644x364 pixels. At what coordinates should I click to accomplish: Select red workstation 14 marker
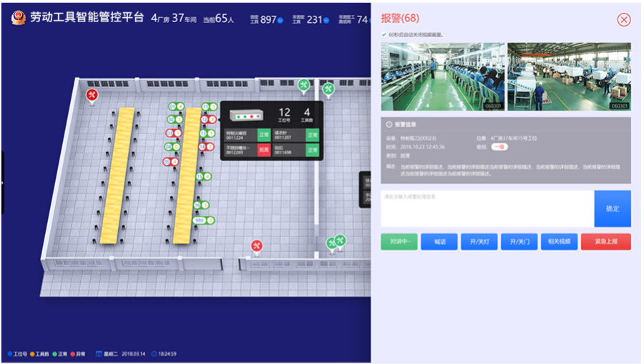click(206, 147)
